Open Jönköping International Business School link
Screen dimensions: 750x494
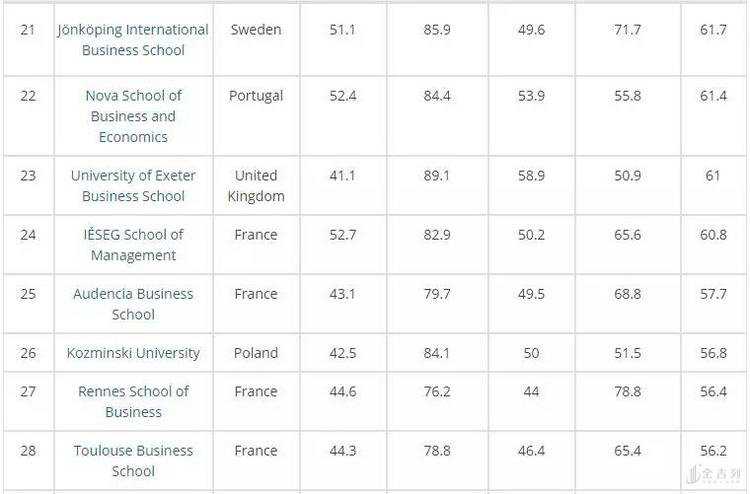point(133,40)
